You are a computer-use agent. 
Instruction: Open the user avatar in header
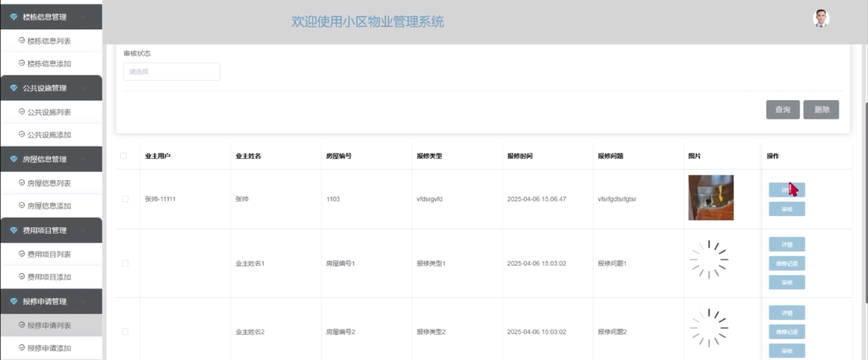(821, 19)
